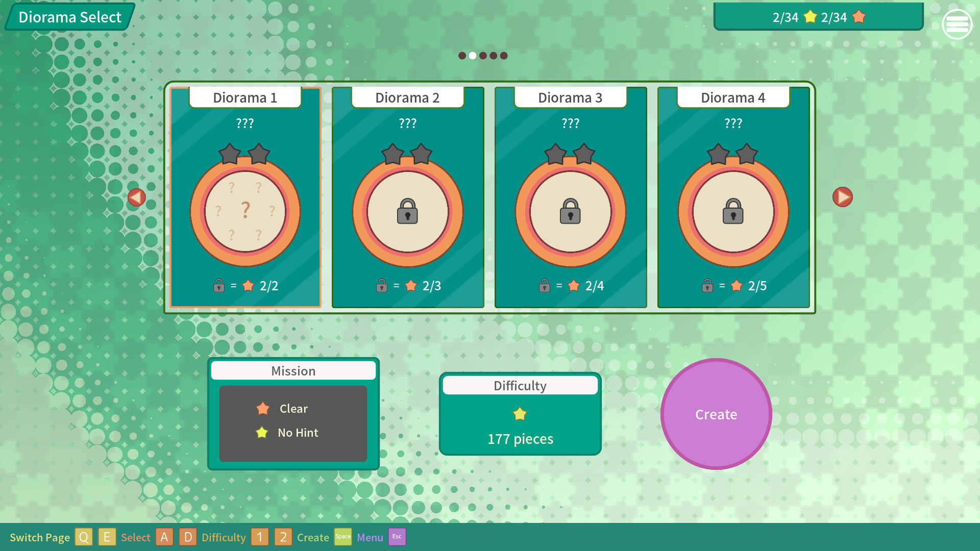Click the right arrow to switch pages
The width and height of the screenshot is (980, 551).
pos(842,197)
